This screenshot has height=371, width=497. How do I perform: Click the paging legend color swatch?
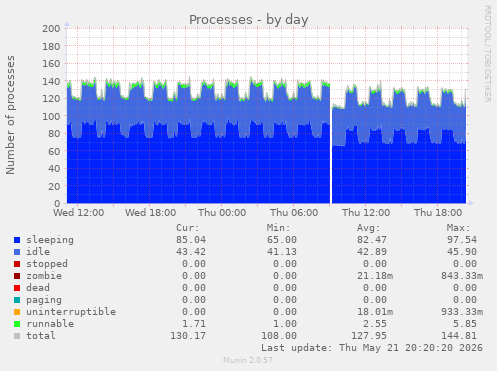(x=17, y=300)
